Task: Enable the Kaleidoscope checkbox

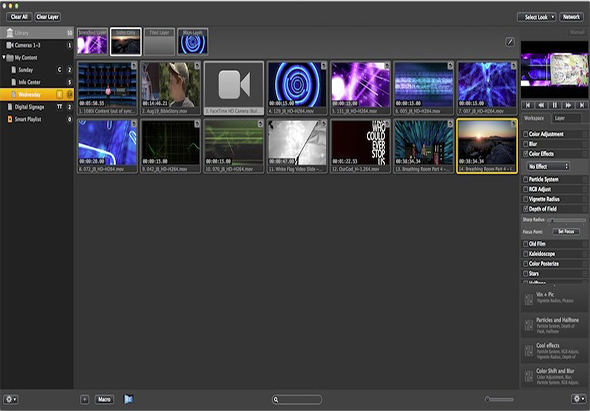Action: coord(525,254)
